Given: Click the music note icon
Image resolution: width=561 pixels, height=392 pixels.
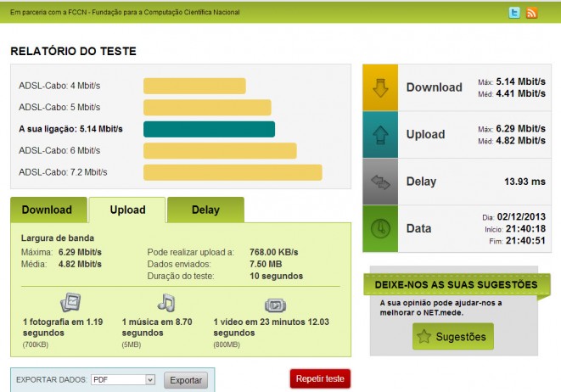Looking at the screenshot, I should [x=166, y=302].
